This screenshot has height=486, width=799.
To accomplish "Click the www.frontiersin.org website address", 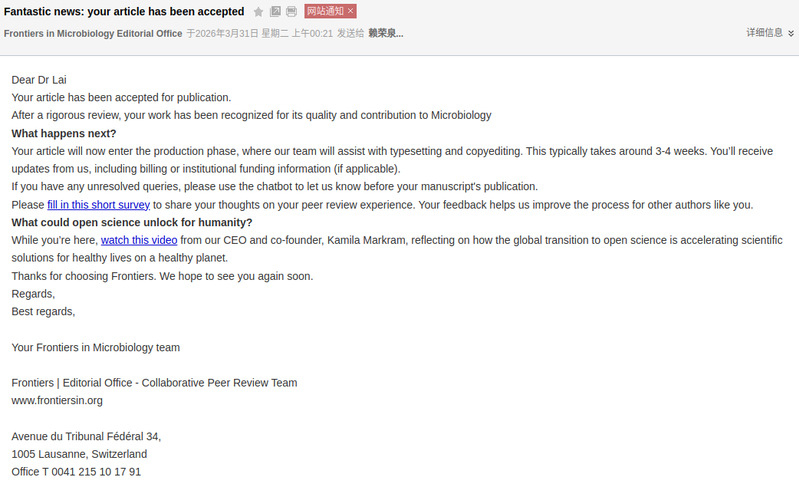I will click(57, 400).
